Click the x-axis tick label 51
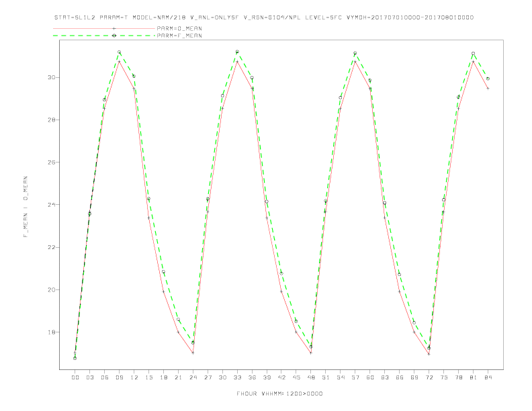The height and width of the screenshot is (411, 532). coord(326,377)
